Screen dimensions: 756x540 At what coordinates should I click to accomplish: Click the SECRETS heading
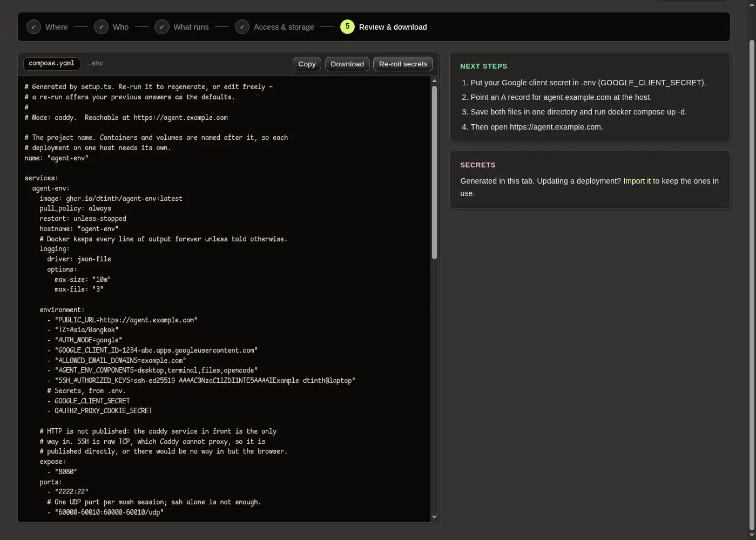click(x=478, y=165)
